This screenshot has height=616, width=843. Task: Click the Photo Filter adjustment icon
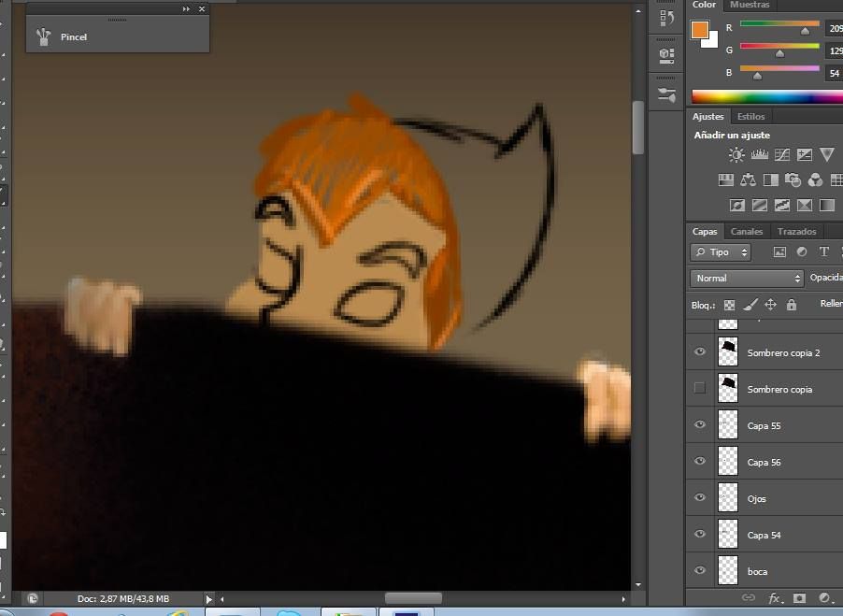tap(793, 179)
